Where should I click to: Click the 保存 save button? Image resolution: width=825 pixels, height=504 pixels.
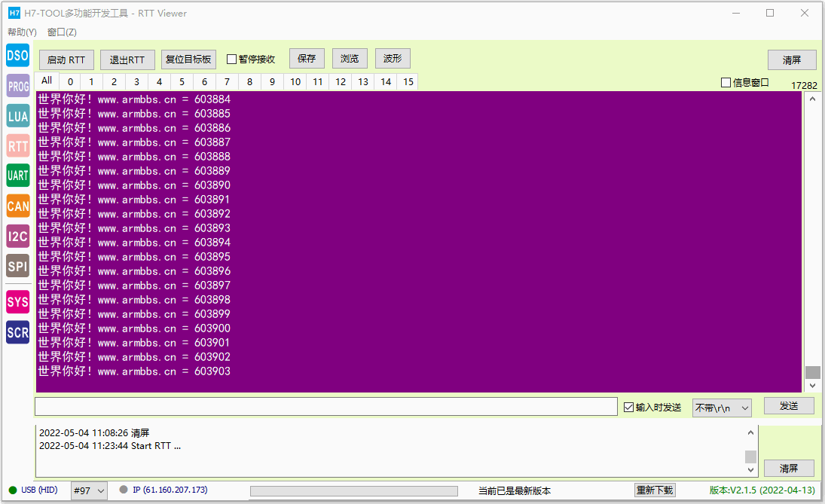click(x=307, y=59)
